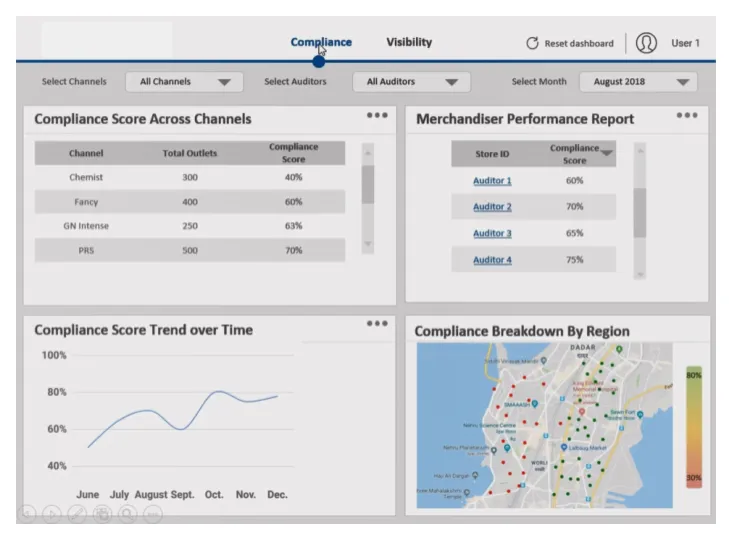This screenshot has width=729, height=540.
Task: Open slideshow more-options ellipsis icon
Action: [x=152, y=514]
